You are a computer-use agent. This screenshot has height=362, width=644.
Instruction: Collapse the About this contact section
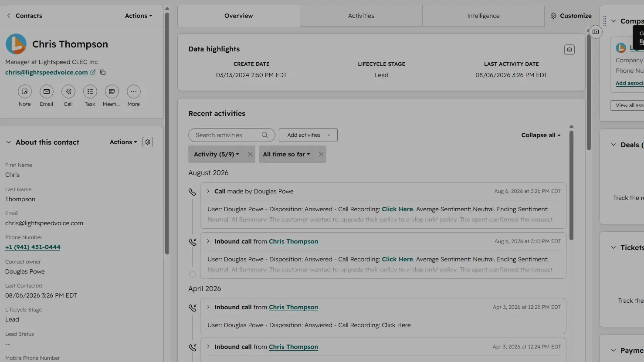(8, 142)
